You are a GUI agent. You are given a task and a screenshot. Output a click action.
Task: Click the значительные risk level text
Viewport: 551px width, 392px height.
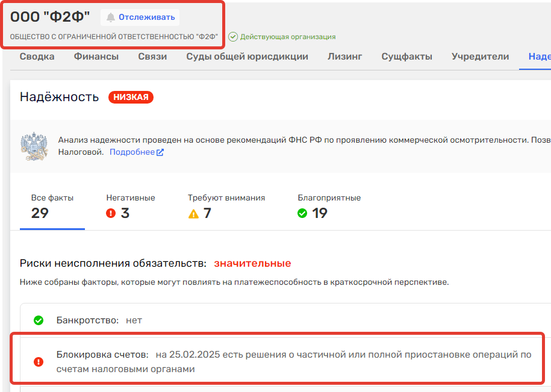point(252,263)
